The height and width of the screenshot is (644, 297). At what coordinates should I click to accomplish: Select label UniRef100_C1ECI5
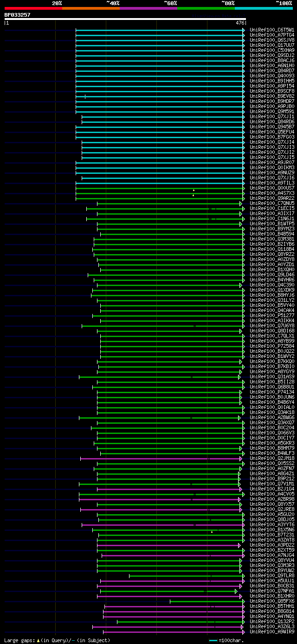click(x=272, y=208)
